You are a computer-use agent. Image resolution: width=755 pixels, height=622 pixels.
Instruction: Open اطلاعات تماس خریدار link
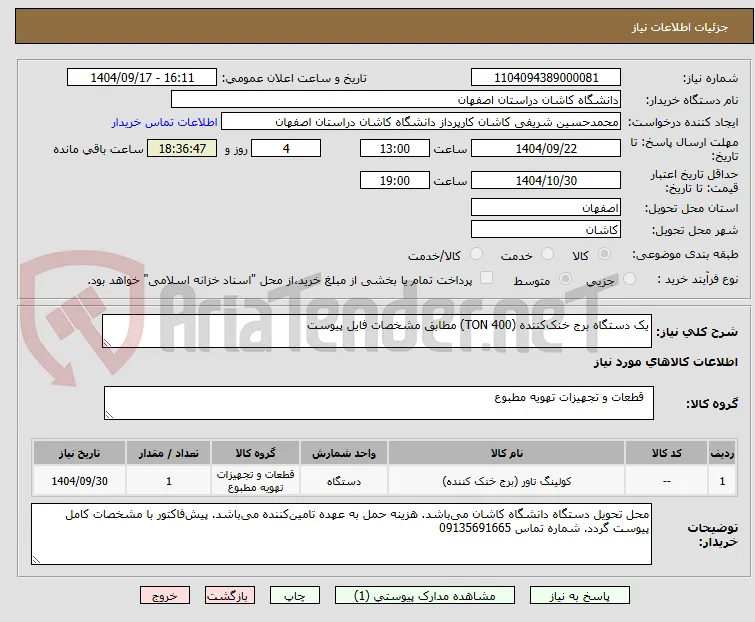(x=165, y=122)
